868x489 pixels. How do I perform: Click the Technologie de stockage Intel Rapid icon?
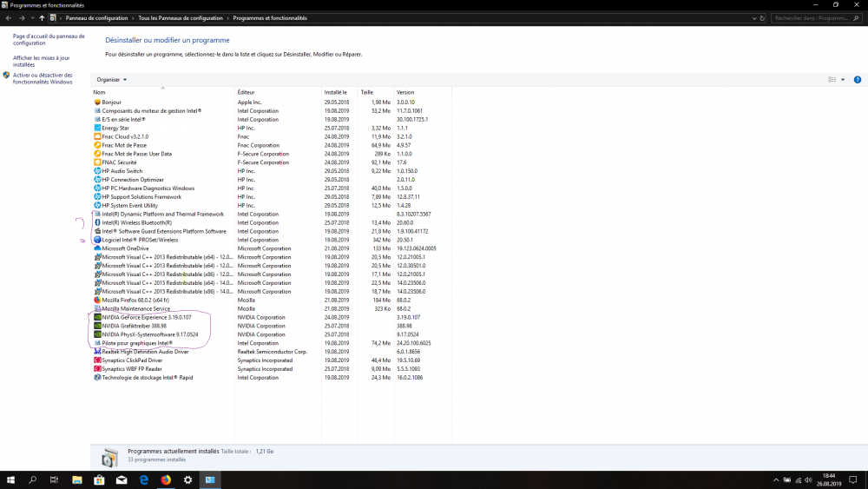97,377
